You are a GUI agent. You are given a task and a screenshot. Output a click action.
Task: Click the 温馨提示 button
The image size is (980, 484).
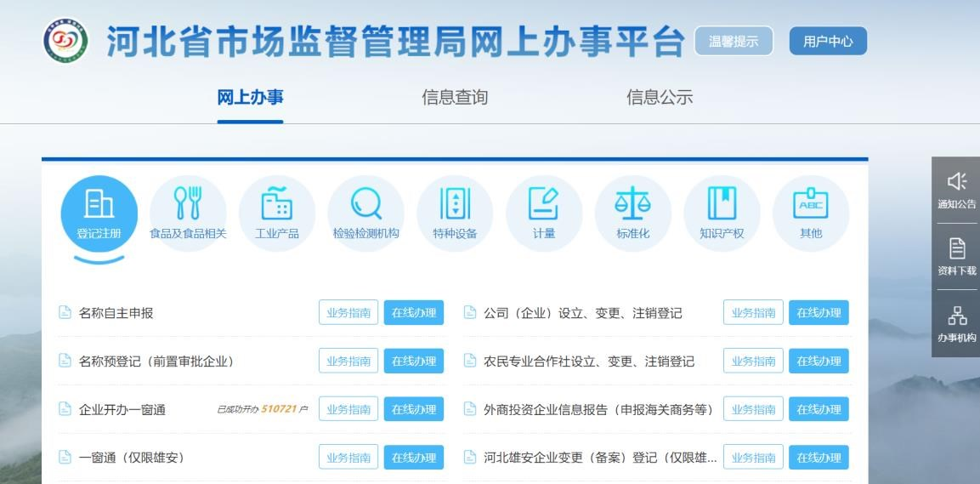(733, 41)
